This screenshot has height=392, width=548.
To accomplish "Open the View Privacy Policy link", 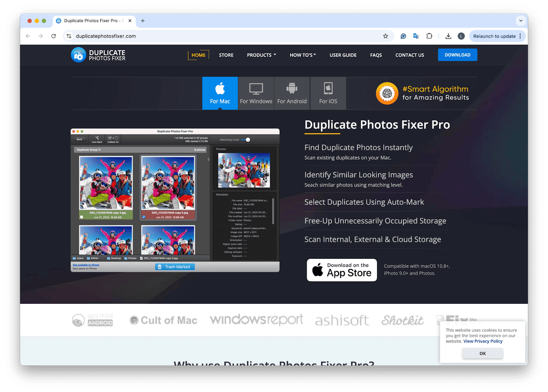I will coord(483,341).
